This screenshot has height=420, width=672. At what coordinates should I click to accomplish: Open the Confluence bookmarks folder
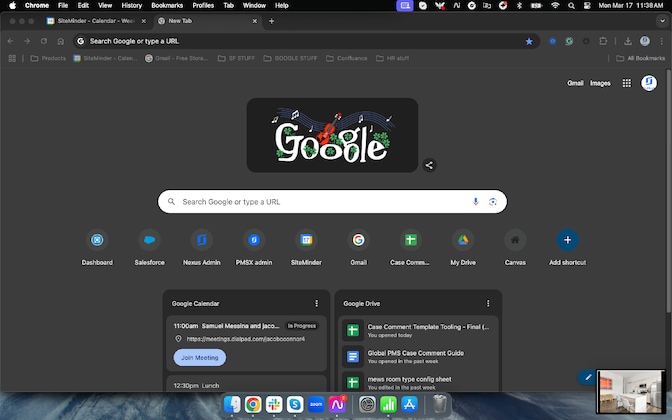[347, 58]
